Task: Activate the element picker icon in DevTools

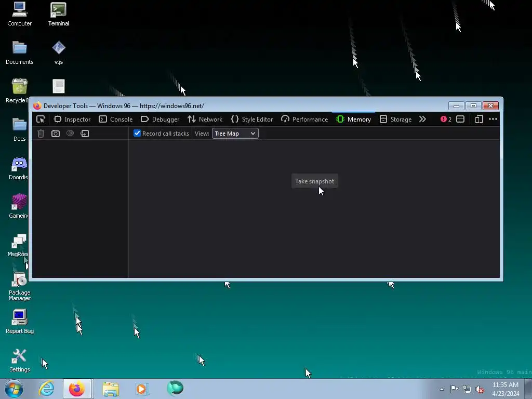Action: pos(41,119)
